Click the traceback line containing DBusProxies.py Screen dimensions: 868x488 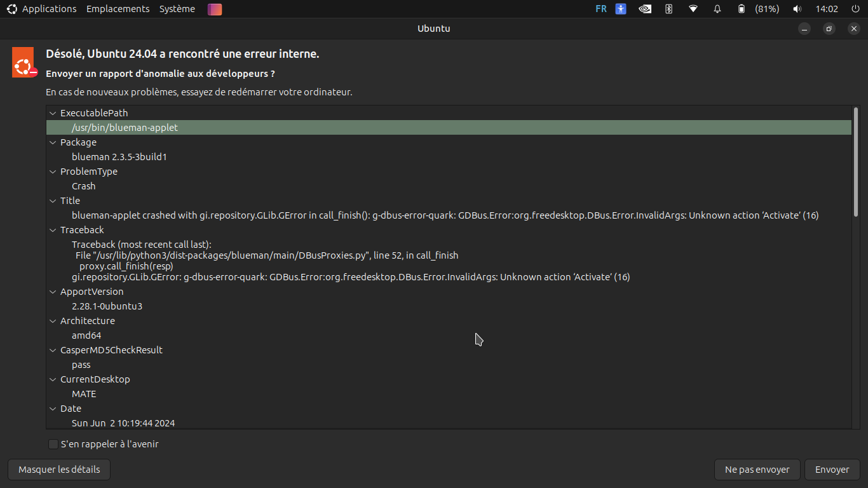click(267, 255)
